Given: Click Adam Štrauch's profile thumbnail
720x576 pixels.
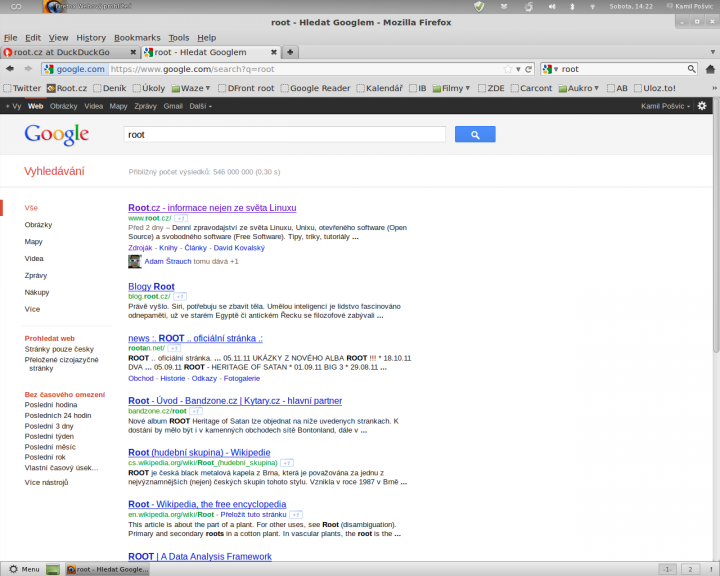Looking at the screenshot, I should pos(135,261).
